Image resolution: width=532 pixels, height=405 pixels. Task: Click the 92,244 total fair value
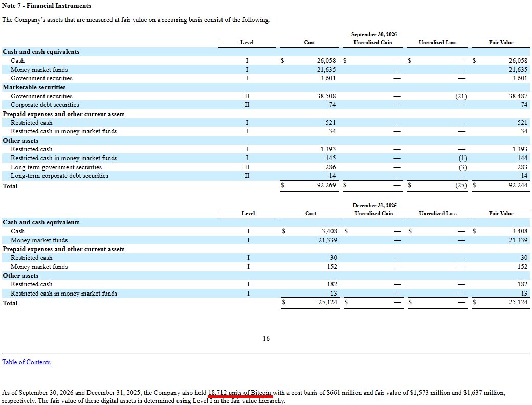518,185
